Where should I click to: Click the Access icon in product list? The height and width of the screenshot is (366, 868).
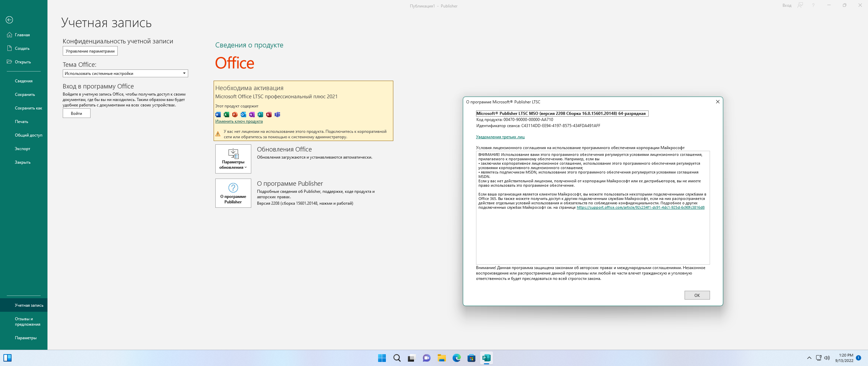(269, 115)
